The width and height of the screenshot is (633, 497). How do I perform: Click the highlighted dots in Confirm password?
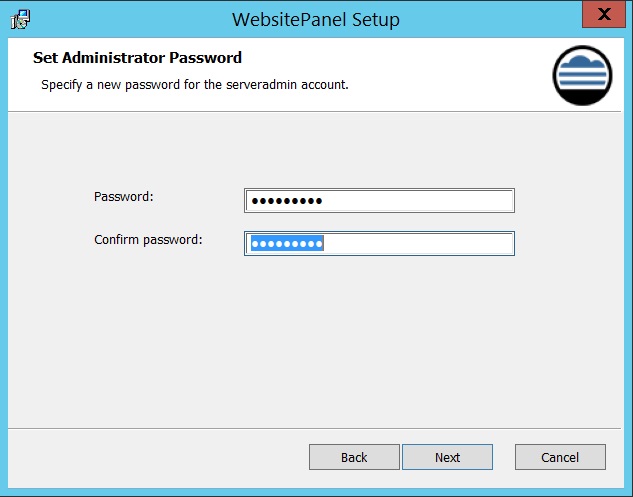287,243
